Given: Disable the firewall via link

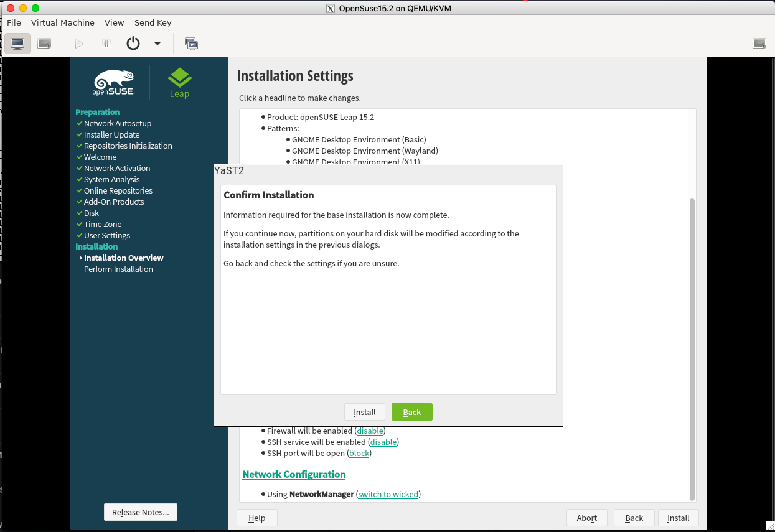Looking at the screenshot, I should [370, 431].
